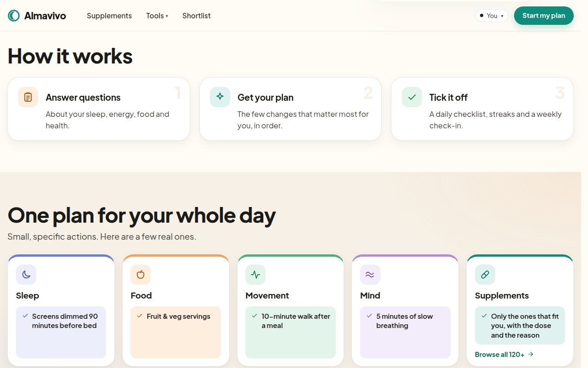
Task: Open the Shortlist nav item
Action: tap(197, 16)
